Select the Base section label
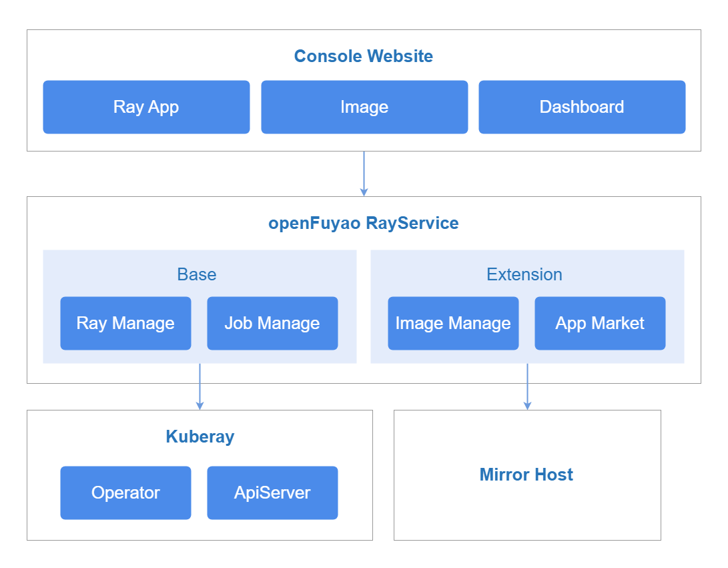 click(197, 274)
